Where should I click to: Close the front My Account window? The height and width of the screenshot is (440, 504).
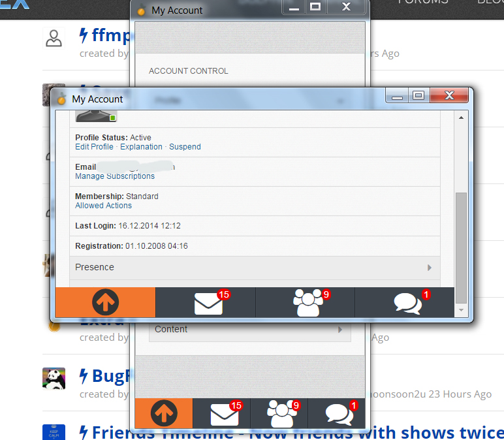[449, 95]
